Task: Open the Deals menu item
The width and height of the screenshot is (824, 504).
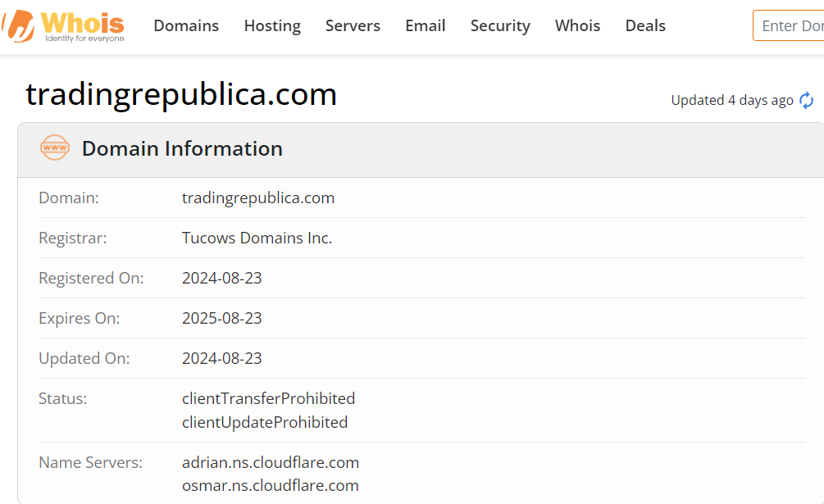Action: [x=645, y=25]
